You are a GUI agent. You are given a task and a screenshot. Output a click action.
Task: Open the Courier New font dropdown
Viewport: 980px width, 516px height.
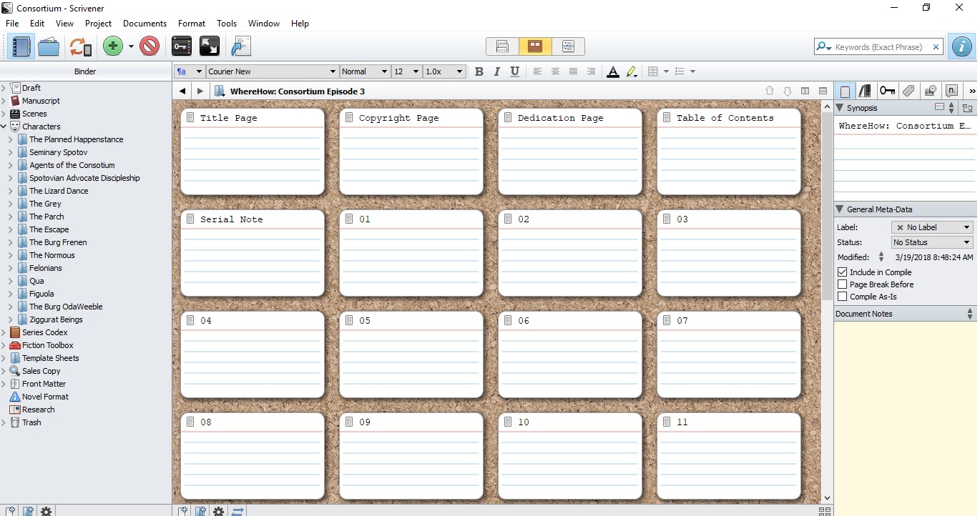tap(272, 71)
